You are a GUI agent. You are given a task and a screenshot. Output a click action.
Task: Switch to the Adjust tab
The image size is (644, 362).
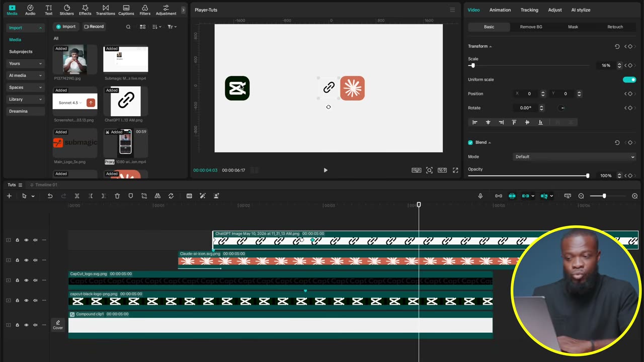click(555, 10)
